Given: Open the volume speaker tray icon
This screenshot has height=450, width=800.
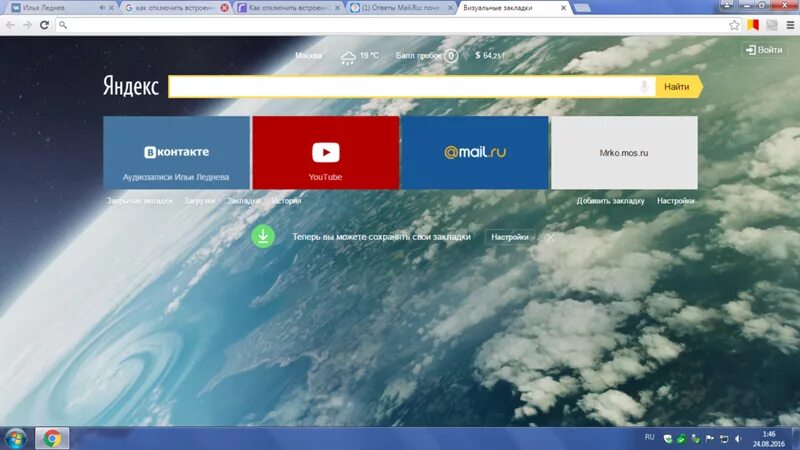Looking at the screenshot, I should pyautogui.click(x=738, y=439).
